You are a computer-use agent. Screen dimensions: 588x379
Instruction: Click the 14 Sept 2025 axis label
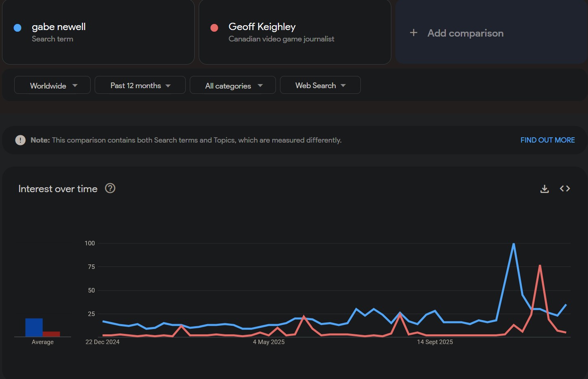435,342
